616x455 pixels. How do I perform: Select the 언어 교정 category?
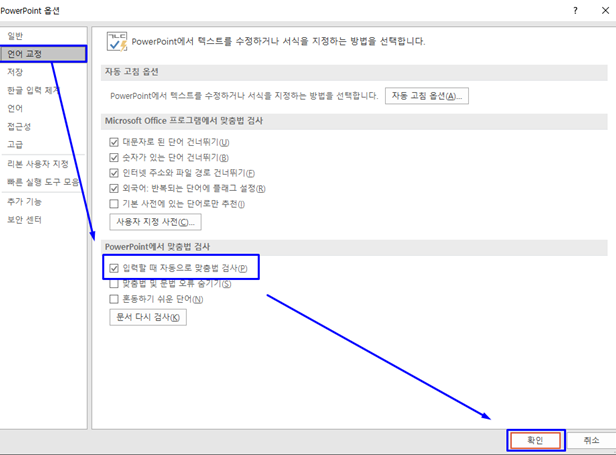click(x=43, y=54)
